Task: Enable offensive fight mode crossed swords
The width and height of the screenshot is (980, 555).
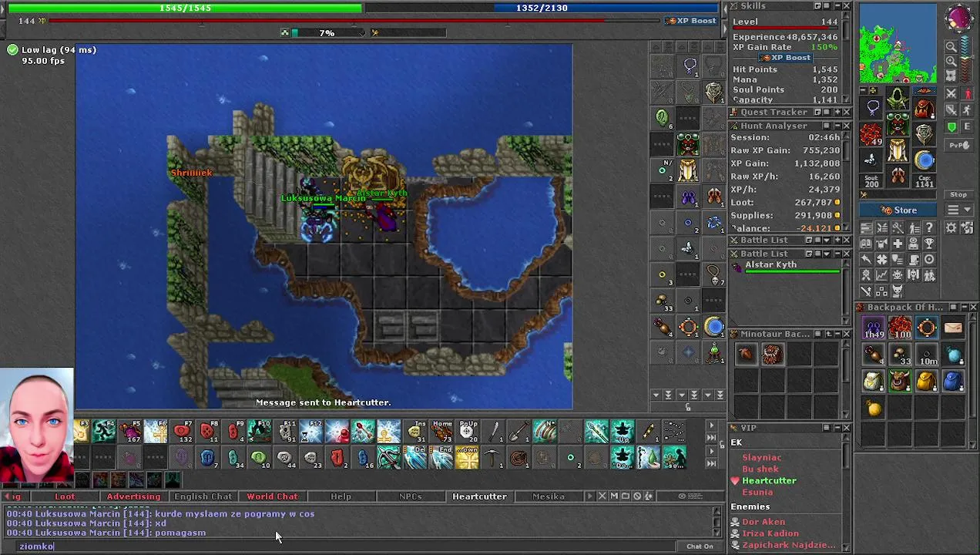Action: point(951,94)
